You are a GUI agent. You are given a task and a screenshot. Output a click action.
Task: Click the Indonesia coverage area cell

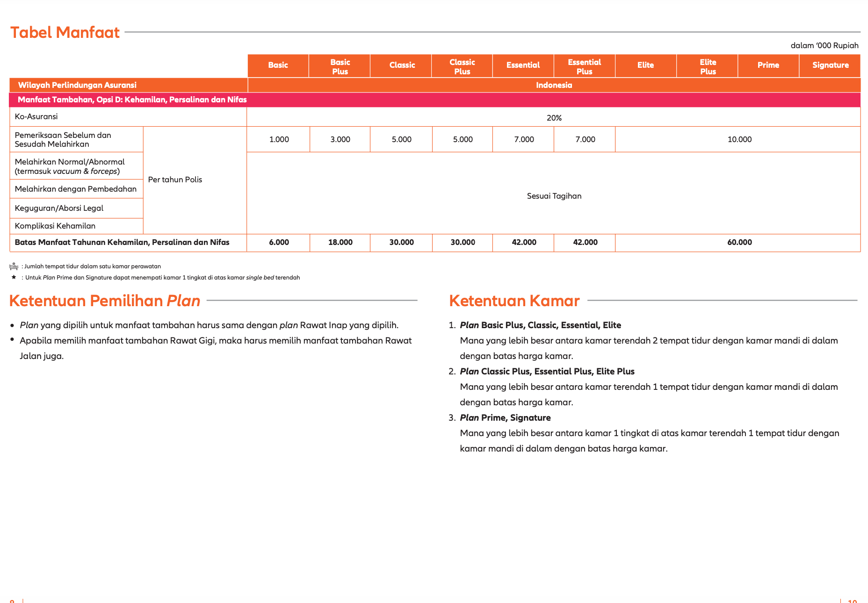pyautogui.click(x=554, y=85)
